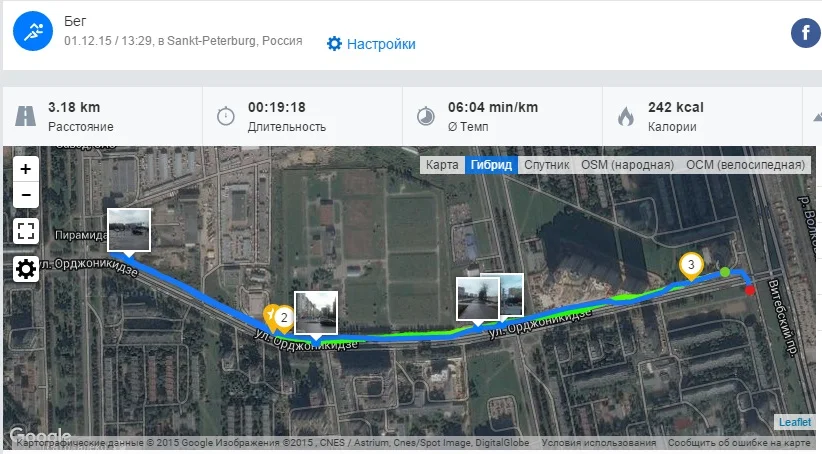
Task: Share the run via Facebook icon
Action: (805, 33)
